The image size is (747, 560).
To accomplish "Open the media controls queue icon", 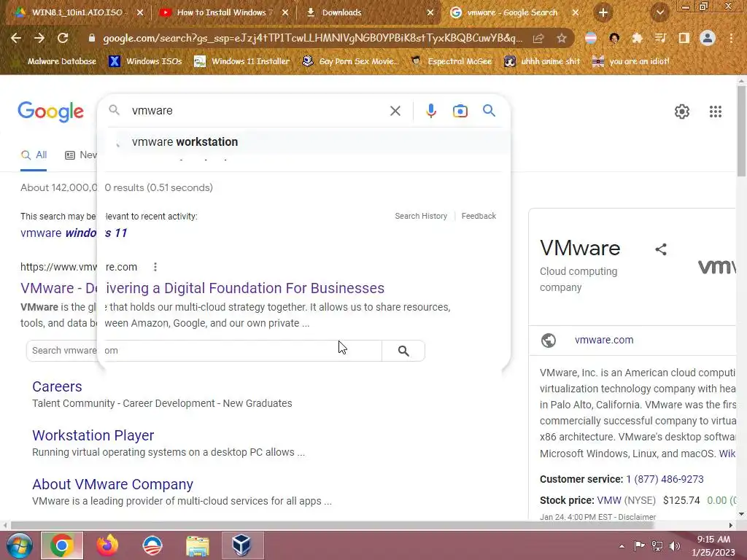I will coord(660,38).
